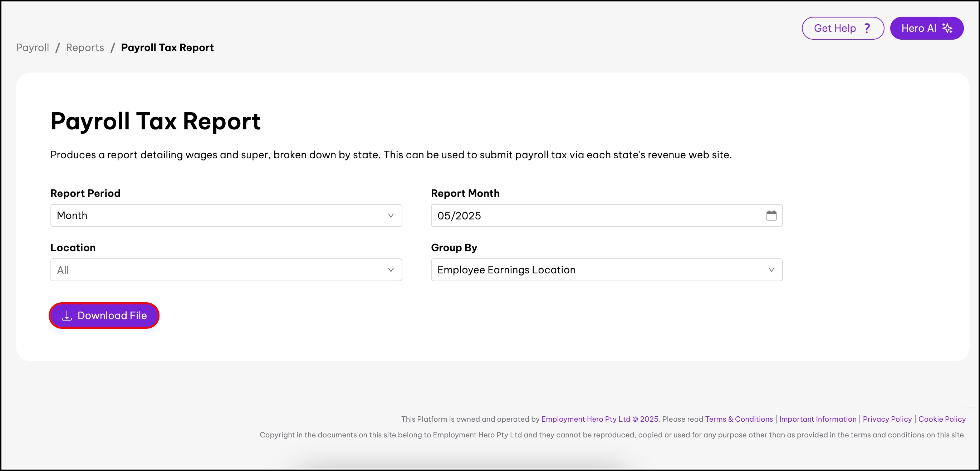The width and height of the screenshot is (980, 471).
Task: Click the calendar icon in Report Month
Action: (x=771, y=215)
